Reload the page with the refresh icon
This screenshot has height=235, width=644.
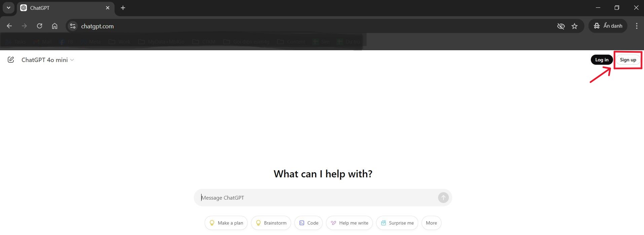click(x=39, y=26)
